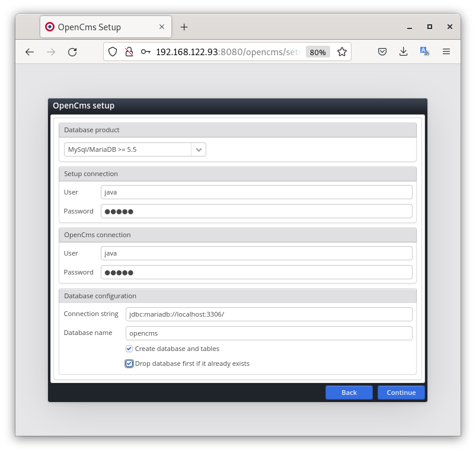Screen dimensions: 476x453
Task: Open the Save to Pocket icon
Action: click(383, 52)
